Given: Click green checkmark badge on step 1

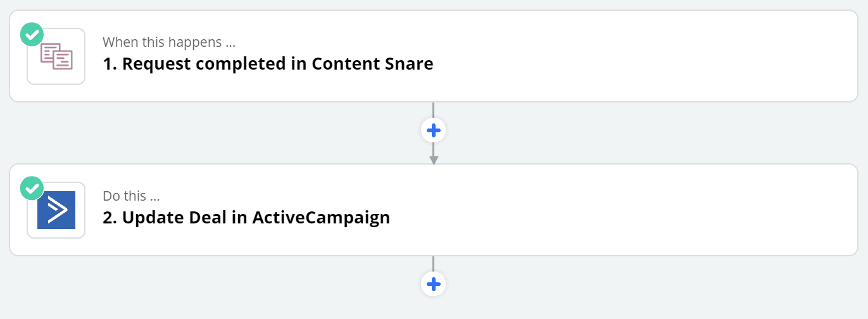Looking at the screenshot, I should [32, 34].
